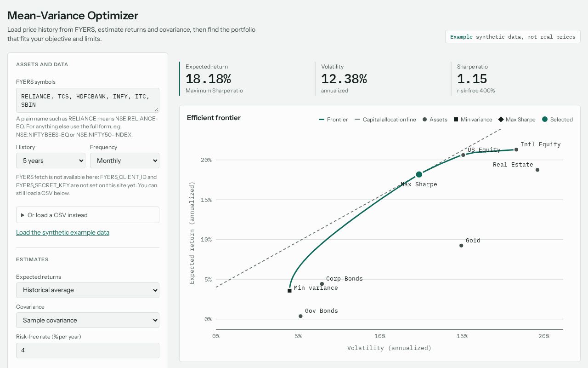
Task: Click the 'risk-free 4.00%' caption
Action: pos(476,91)
